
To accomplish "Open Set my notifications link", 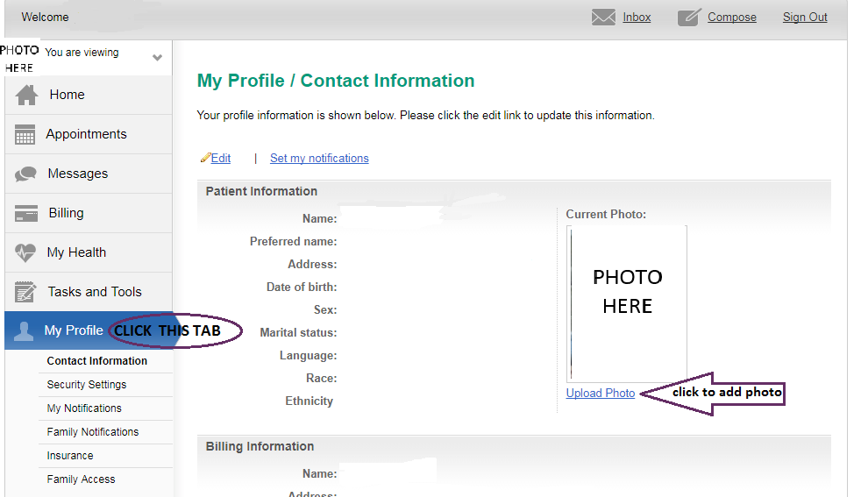I will [319, 159].
